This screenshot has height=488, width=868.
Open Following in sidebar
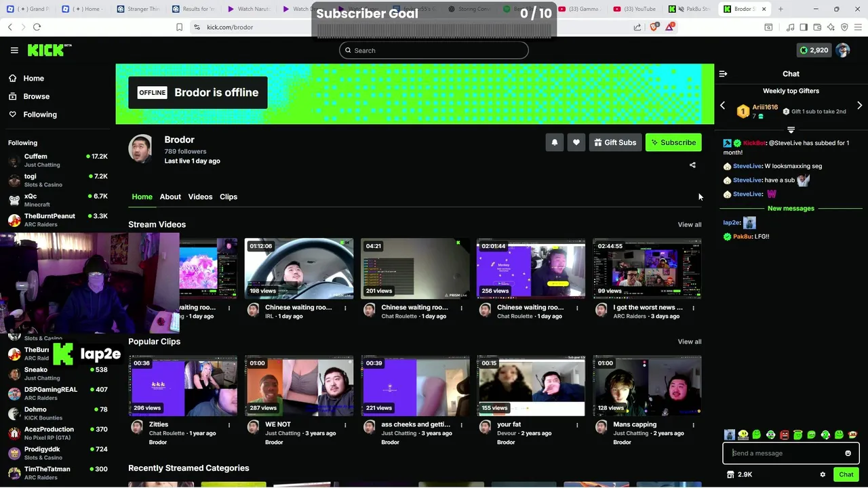pyautogui.click(x=40, y=115)
